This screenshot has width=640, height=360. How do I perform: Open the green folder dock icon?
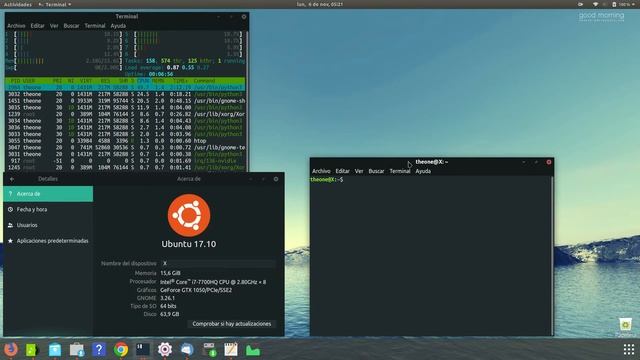(253, 350)
